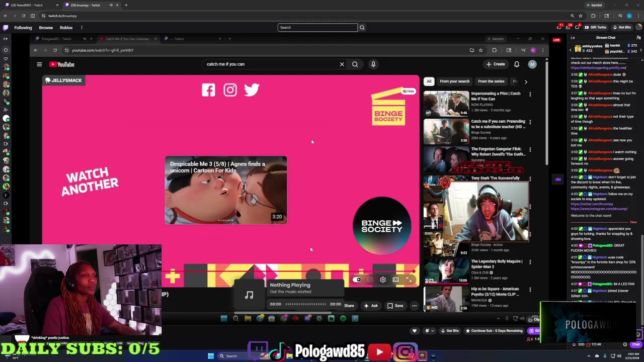Click the YouTube Save button

click(395, 306)
